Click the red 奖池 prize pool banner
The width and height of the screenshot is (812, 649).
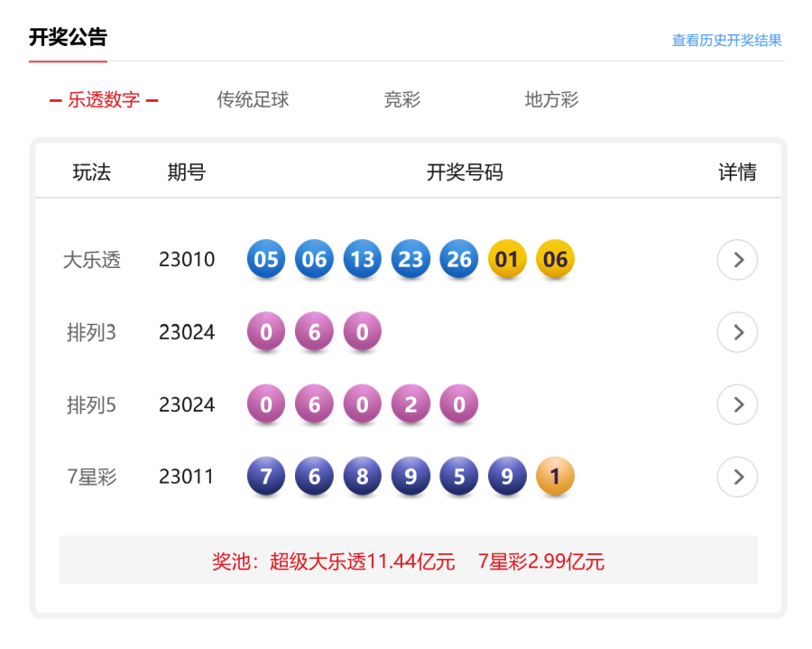click(x=408, y=561)
